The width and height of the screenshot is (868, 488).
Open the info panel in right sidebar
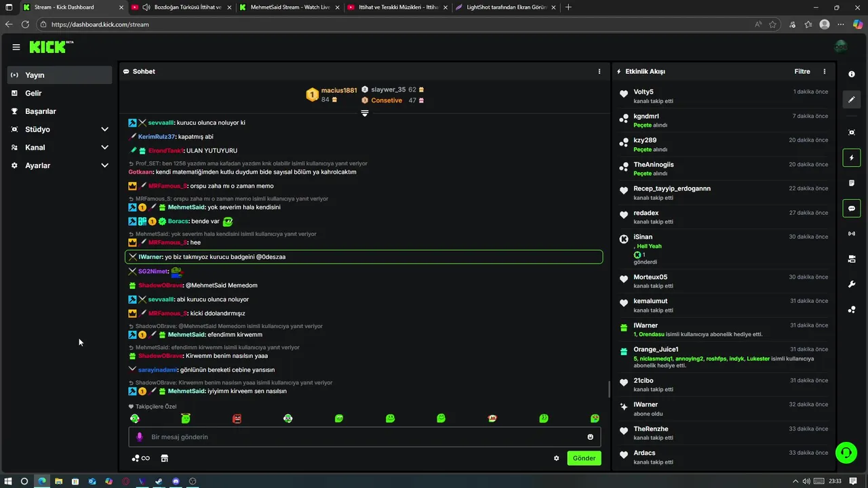852,74
